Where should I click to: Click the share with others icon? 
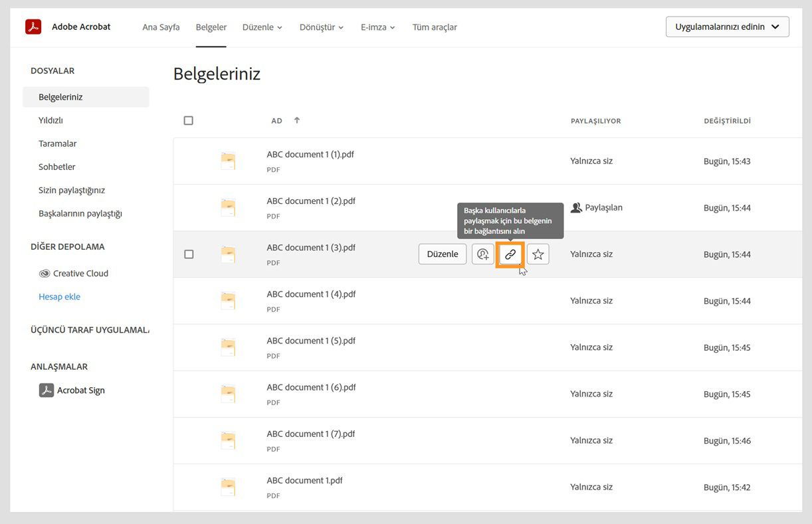[483, 254]
